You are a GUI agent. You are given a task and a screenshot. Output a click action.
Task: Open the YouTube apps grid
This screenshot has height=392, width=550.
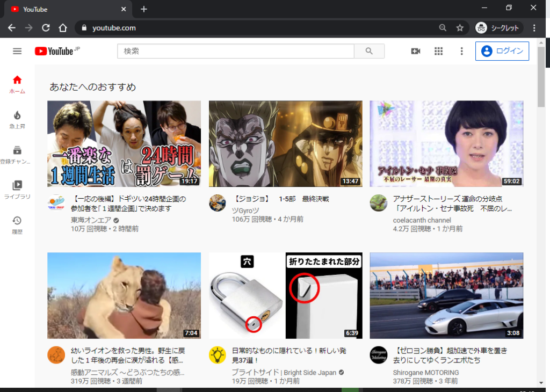tap(438, 51)
